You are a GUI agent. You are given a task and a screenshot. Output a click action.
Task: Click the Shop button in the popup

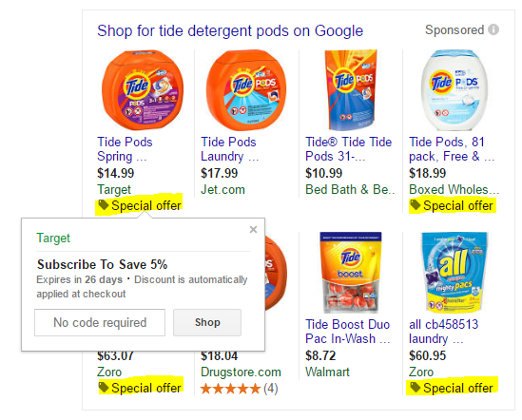207,322
